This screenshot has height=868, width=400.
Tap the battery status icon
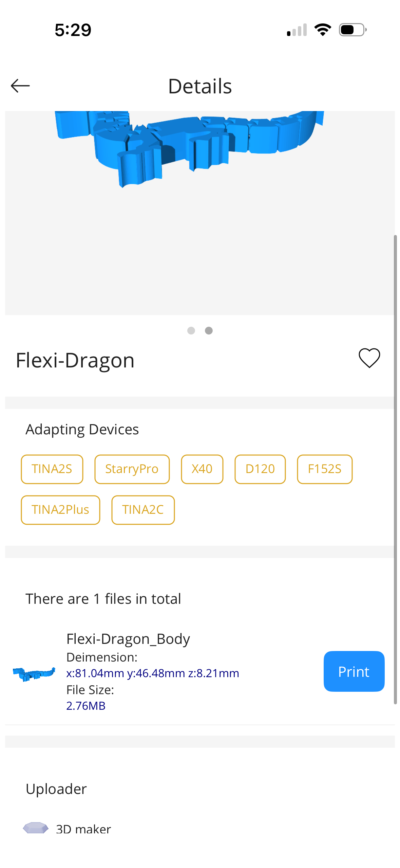tap(353, 30)
